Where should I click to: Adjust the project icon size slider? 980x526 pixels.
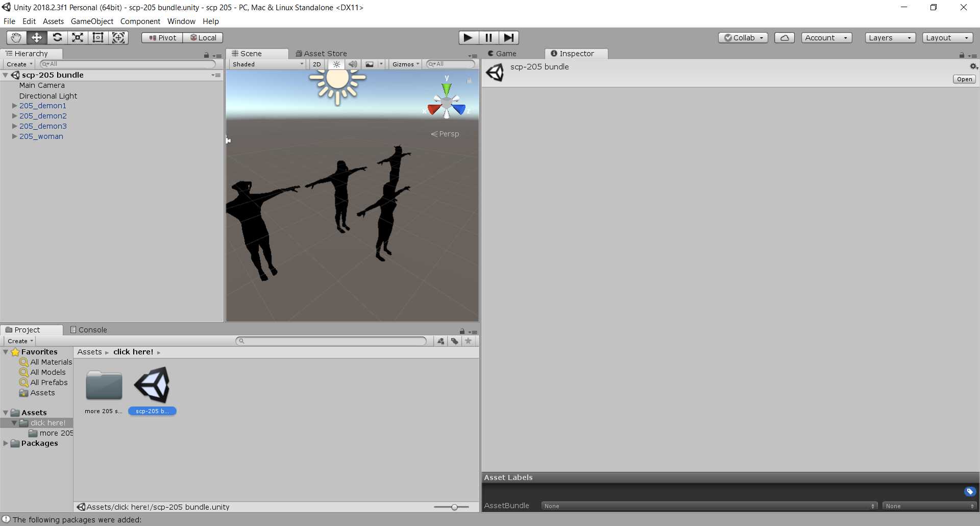454,507
